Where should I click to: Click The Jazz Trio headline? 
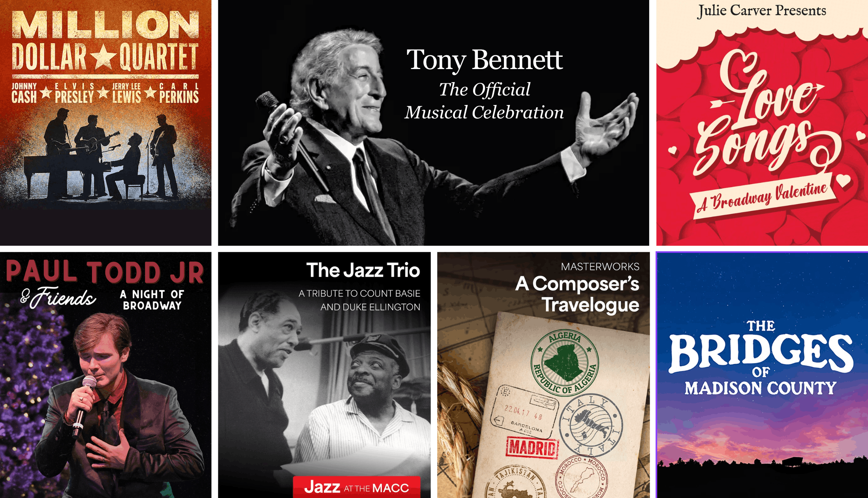363,270
